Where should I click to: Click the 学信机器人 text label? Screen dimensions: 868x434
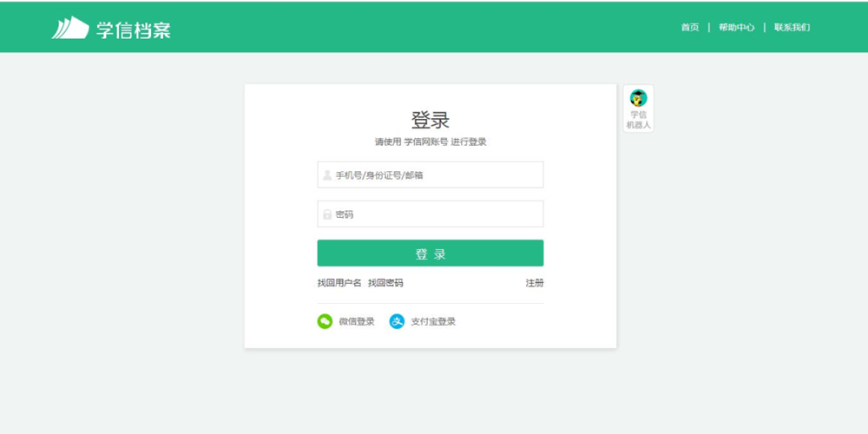(x=638, y=120)
